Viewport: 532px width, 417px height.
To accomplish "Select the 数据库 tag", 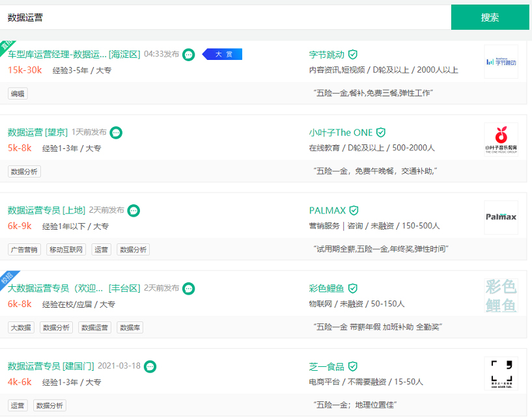I will 130,328.
